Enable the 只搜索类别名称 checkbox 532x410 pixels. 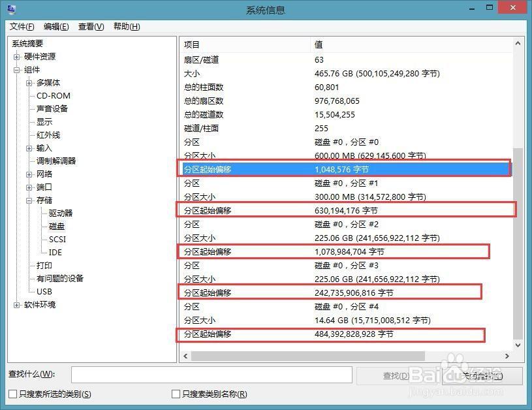coord(176,395)
